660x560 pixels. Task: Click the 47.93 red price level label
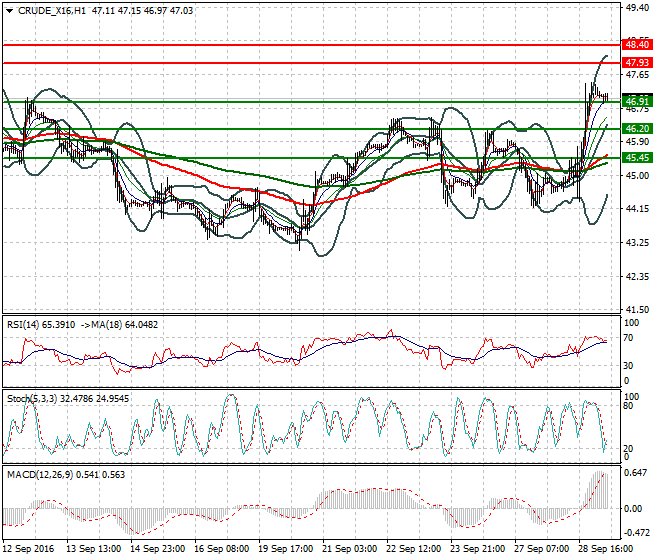pos(637,63)
